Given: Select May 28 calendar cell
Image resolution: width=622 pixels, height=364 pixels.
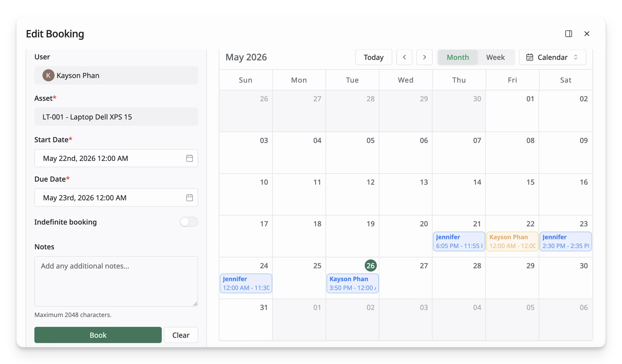Looking at the screenshot, I should click(459, 278).
